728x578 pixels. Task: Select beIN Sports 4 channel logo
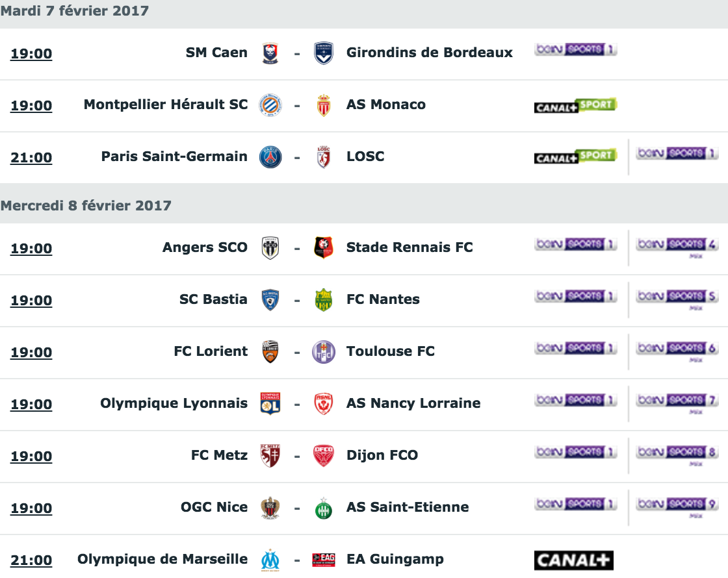(x=677, y=247)
